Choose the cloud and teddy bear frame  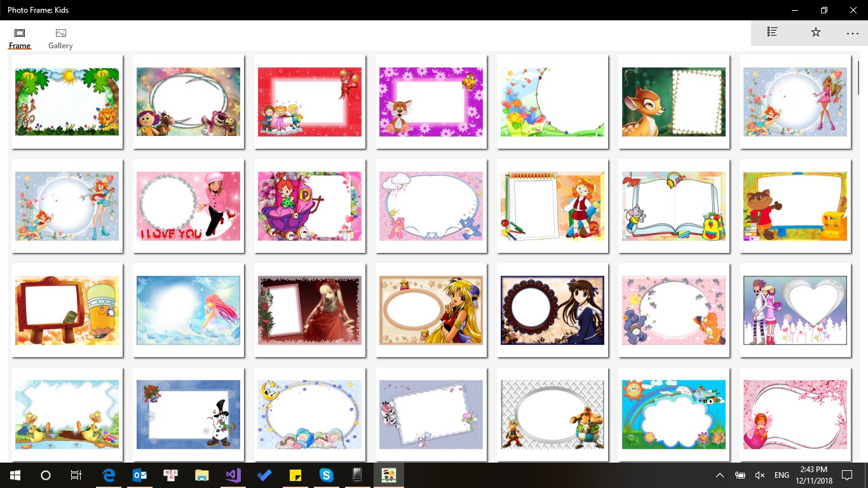pos(431,206)
